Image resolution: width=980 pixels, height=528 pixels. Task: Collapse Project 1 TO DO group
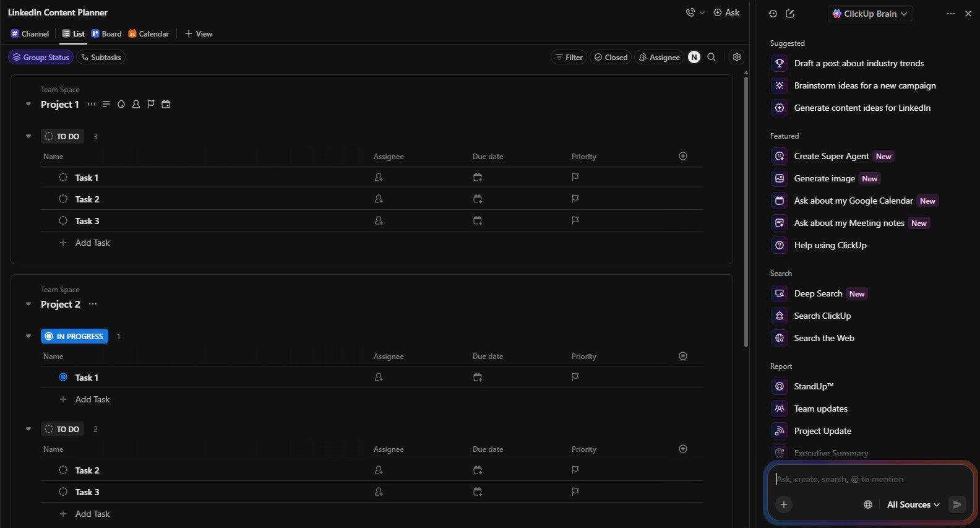[x=28, y=136]
